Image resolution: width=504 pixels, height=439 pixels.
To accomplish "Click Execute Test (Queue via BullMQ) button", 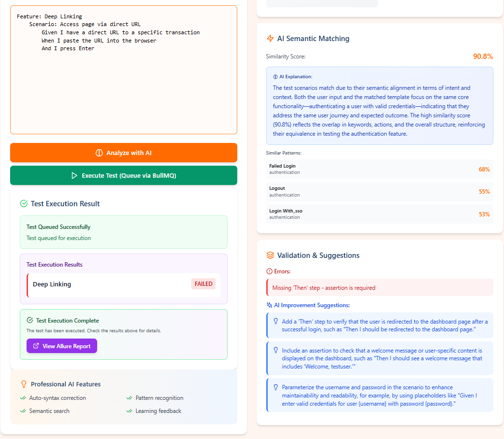I will pos(124,175).
